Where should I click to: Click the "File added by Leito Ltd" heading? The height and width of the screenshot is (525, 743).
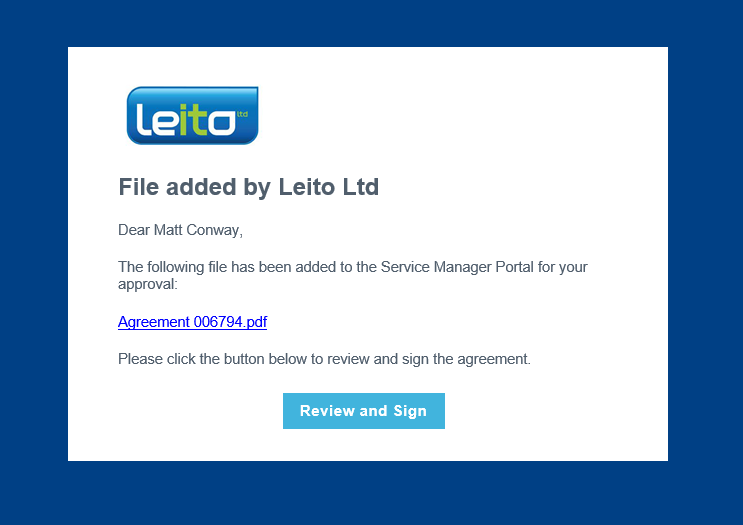[248, 187]
